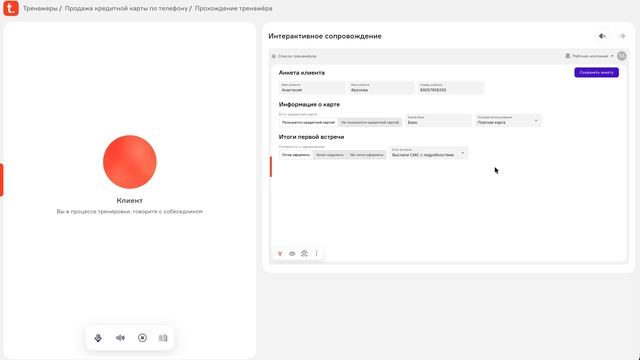Screen dimensions: 640x360
Task: Open the gear settings icon in the bottom toolbar
Action: click(304, 253)
